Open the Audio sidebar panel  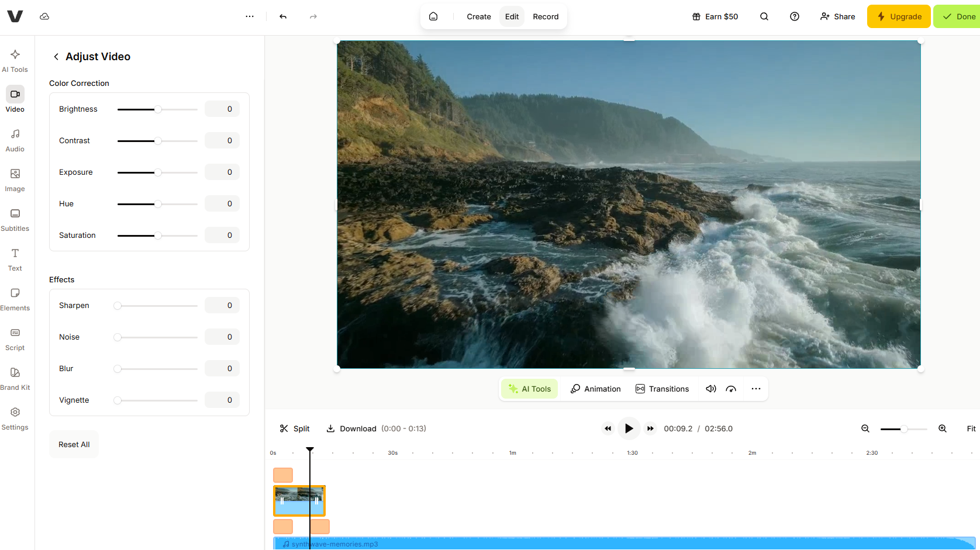[15, 141]
